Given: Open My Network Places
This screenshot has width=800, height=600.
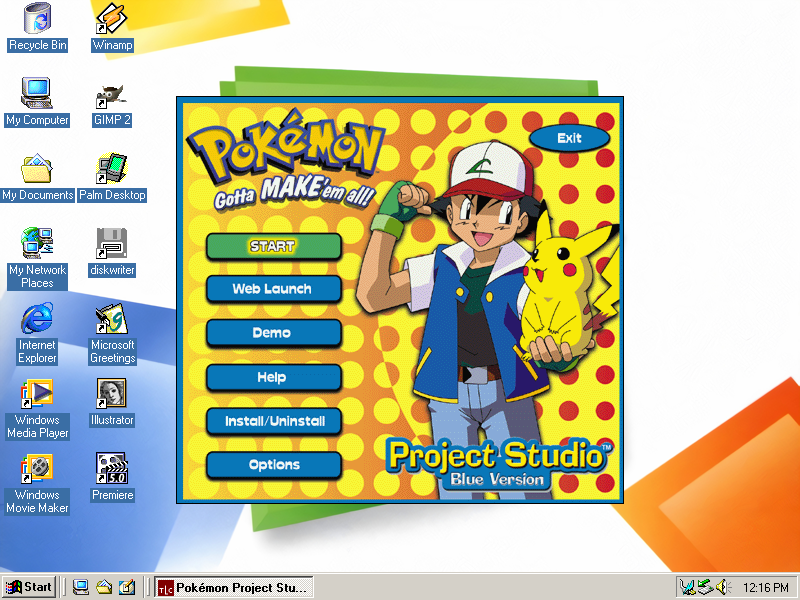Looking at the screenshot, I should click(x=37, y=245).
